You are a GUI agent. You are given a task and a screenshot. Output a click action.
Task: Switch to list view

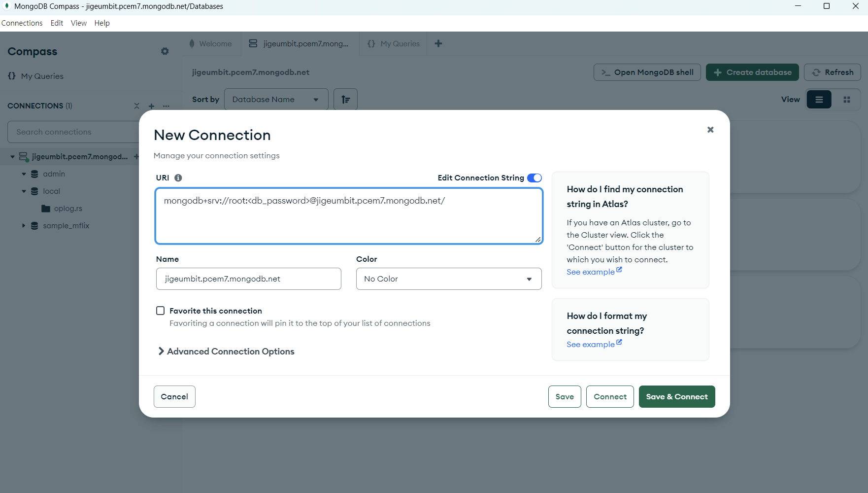(x=819, y=100)
